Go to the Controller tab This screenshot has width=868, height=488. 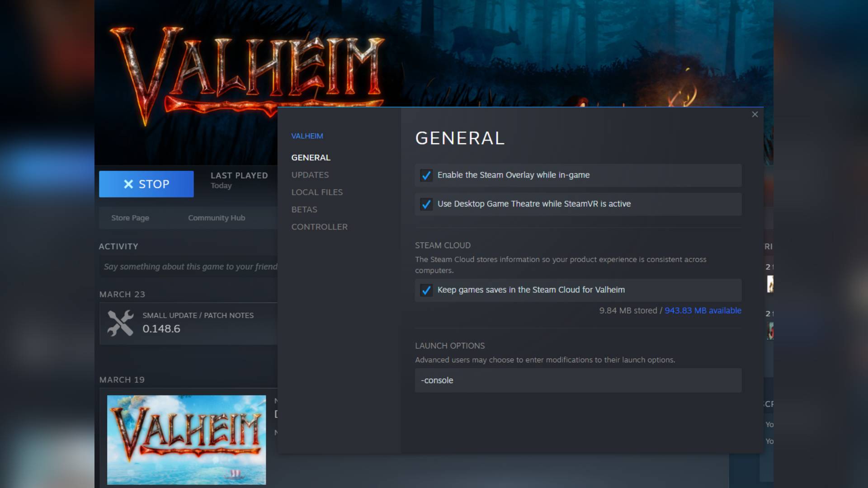click(319, 227)
